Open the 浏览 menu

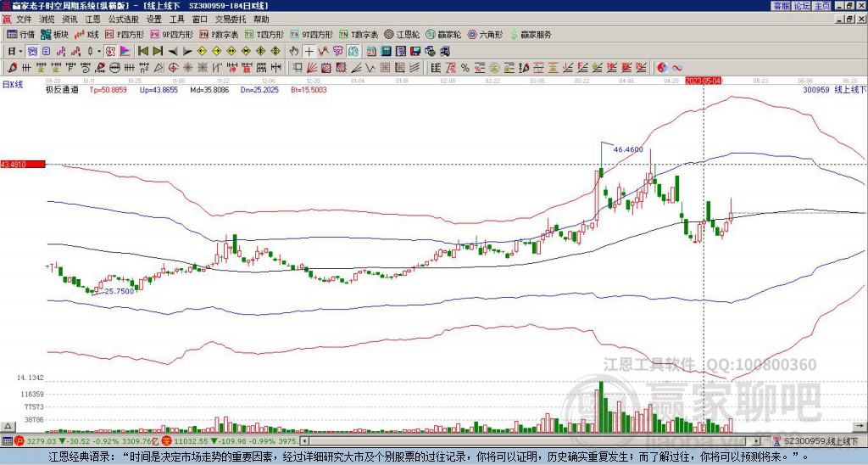47,20
